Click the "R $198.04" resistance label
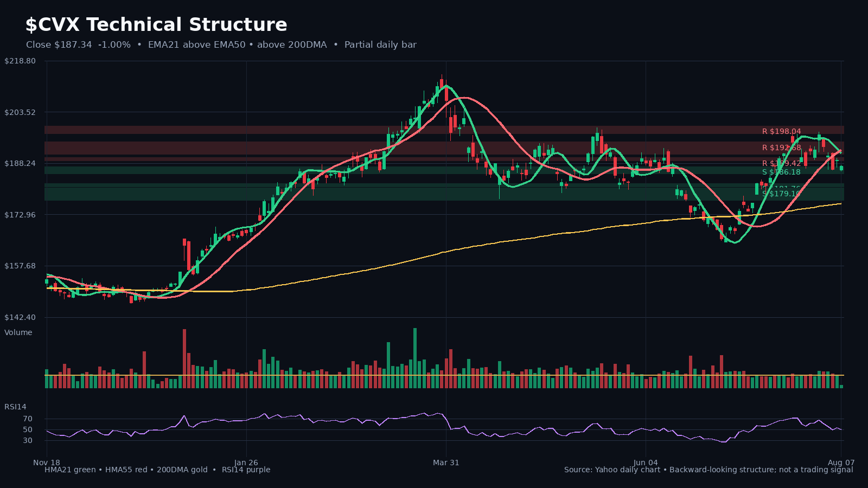 pos(782,132)
